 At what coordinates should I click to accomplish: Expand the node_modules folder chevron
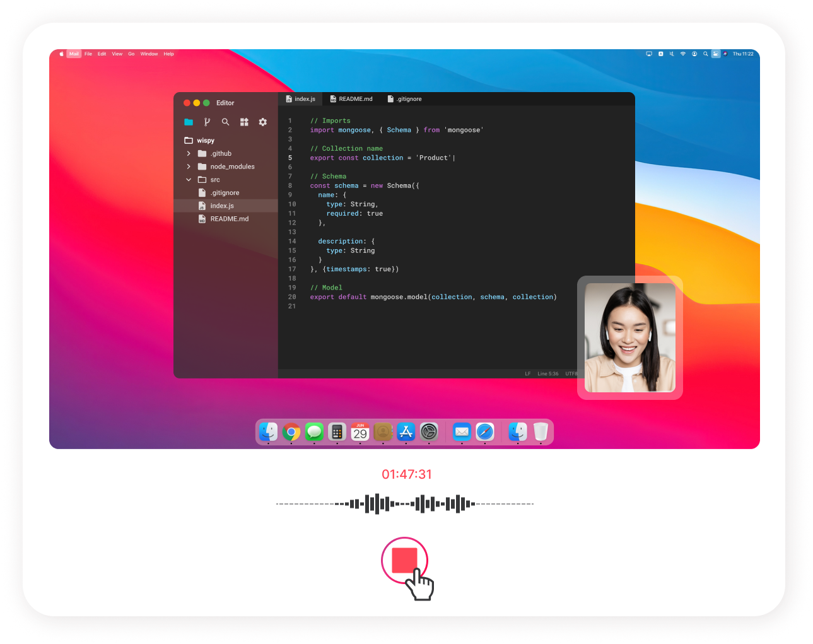point(189,167)
